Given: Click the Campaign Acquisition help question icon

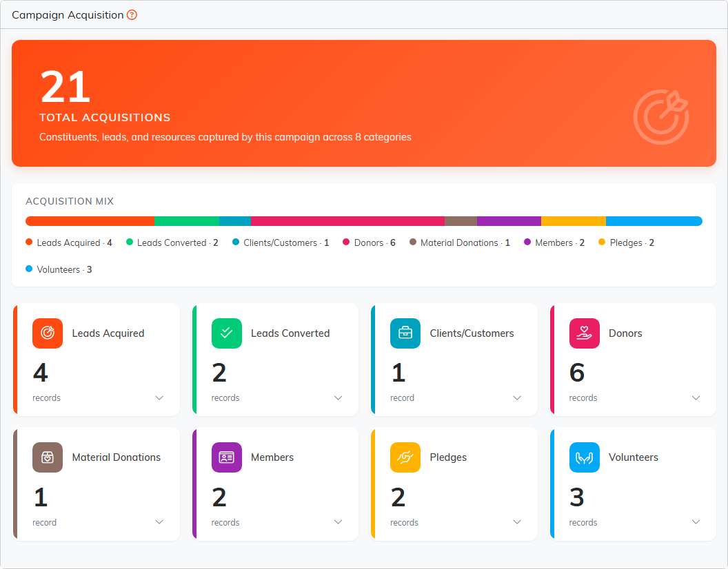Looking at the screenshot, I should click(132, 15).
